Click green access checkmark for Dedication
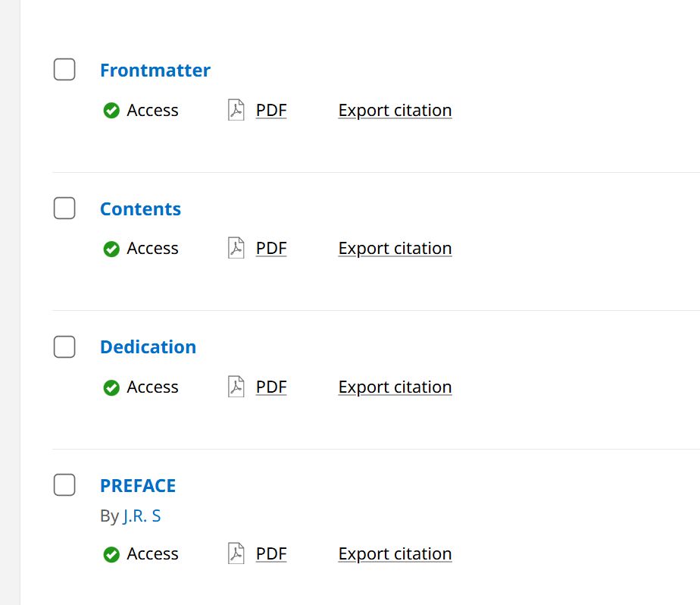Screen dimensions: 700x605 (x=111, y=387)
